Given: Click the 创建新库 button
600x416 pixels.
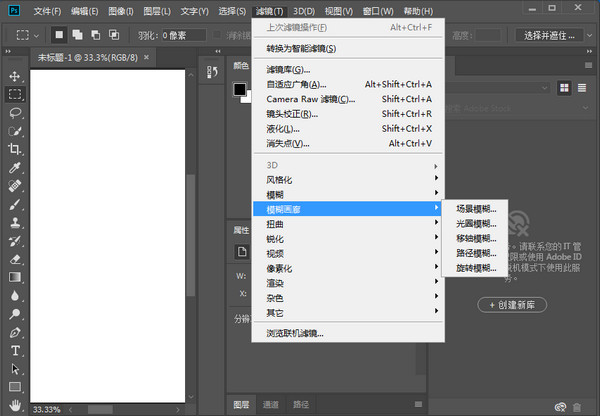Looking at the screenshot, I should coord(522,303).
